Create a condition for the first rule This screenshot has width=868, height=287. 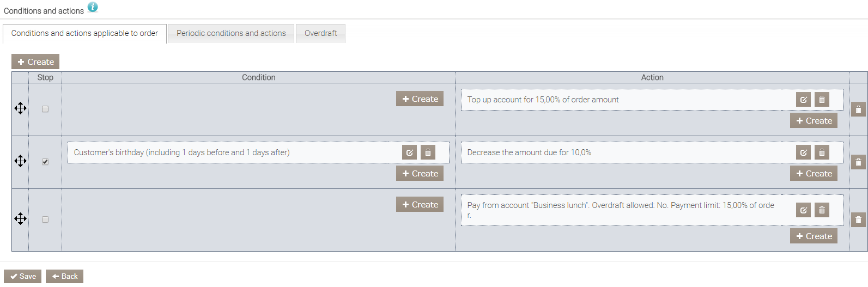(420, 99)
